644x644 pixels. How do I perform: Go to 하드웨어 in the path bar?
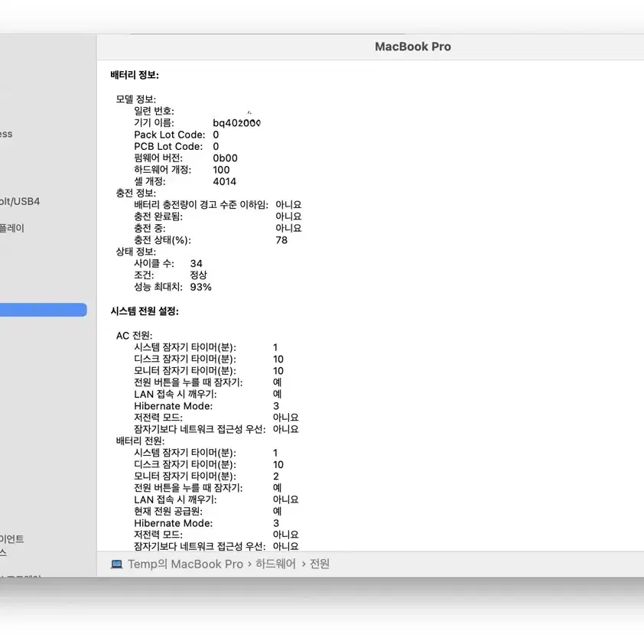click(275, 564)
